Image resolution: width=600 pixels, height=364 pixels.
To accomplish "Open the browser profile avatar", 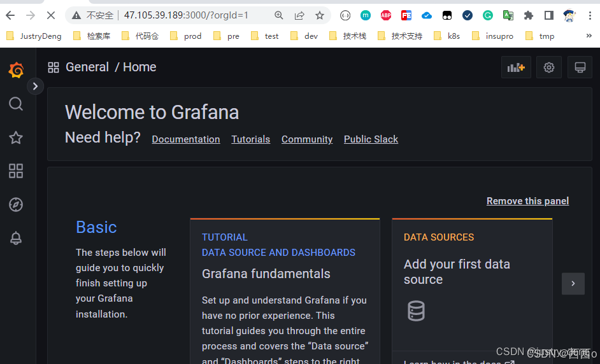I will [569, 15].
